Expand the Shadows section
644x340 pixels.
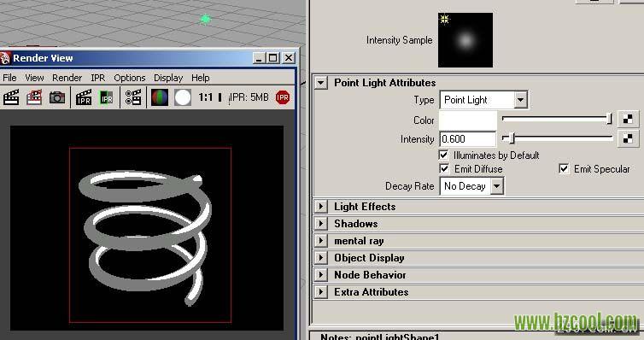pyautogui.click(x=321, y=224)
